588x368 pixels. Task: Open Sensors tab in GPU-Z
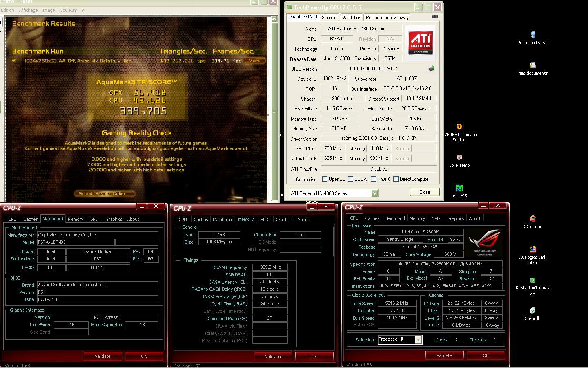click(x=330, y=18)
